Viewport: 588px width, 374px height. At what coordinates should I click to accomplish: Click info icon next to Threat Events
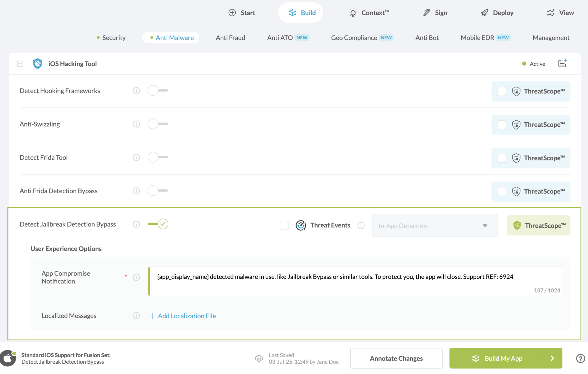pyautogui.click(x=361, y=226)
